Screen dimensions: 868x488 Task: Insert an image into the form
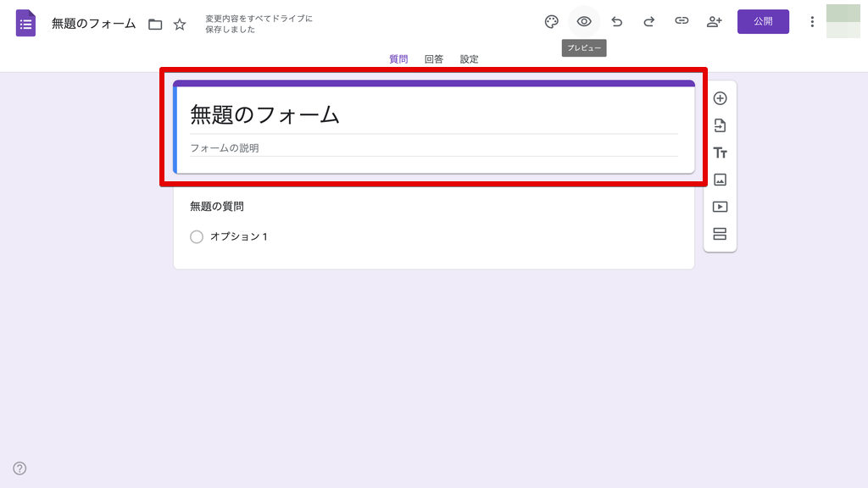click(720, 180)
